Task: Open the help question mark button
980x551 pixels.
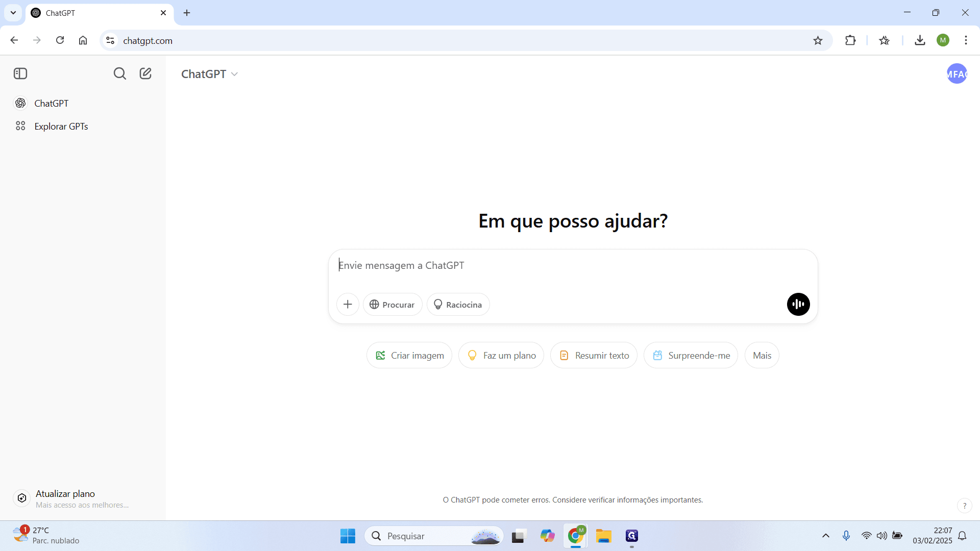Action: (964, 506)
